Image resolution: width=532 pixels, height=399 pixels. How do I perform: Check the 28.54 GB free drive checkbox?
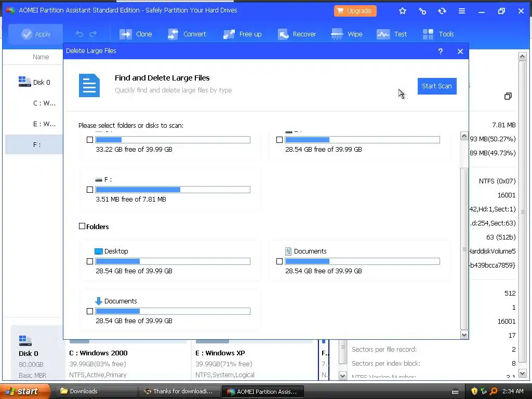tap(280, 140)
